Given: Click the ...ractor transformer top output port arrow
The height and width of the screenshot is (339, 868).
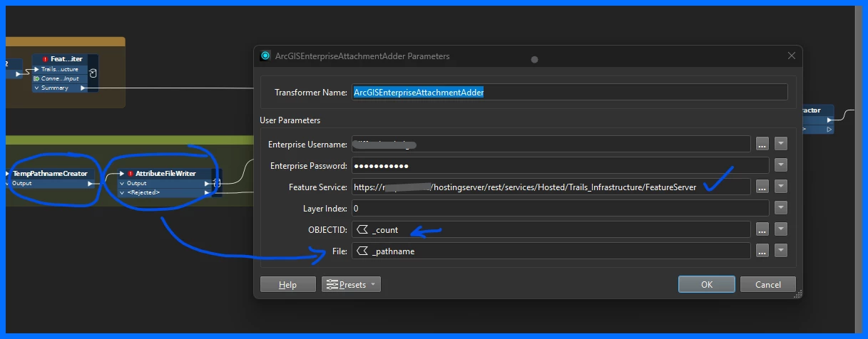Looking at the screenshot, I should 829,120.
